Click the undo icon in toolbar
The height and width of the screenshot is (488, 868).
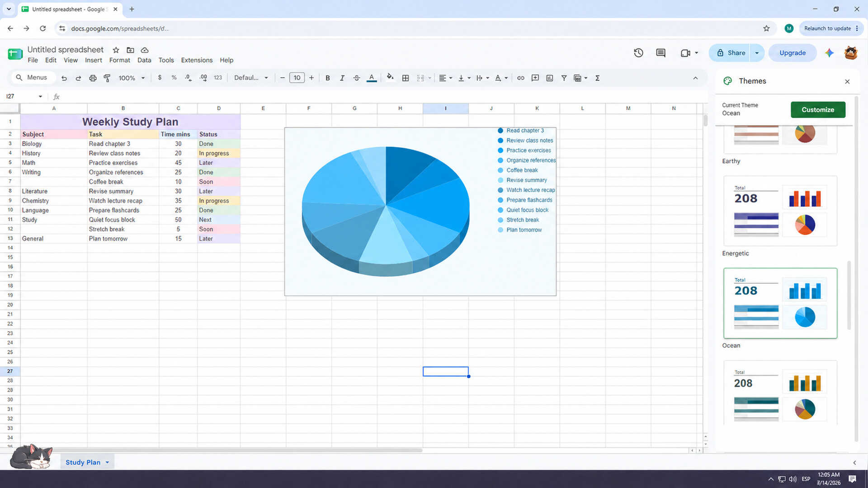(x=64, y=78)
